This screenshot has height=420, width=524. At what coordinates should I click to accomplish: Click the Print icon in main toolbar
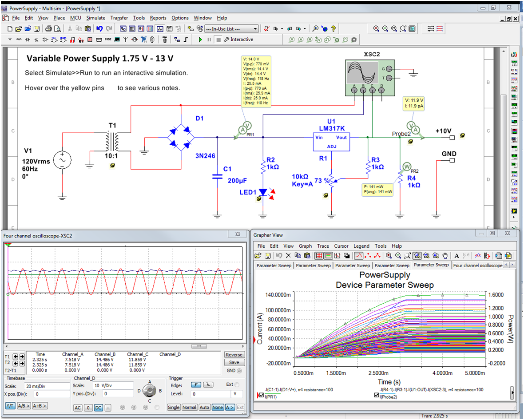pos(48,29)
